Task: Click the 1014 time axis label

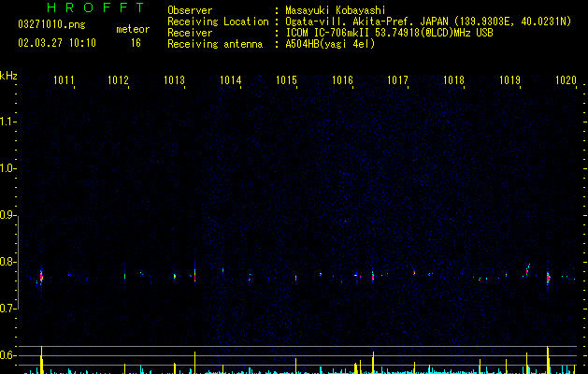Action: pos(231,80)
